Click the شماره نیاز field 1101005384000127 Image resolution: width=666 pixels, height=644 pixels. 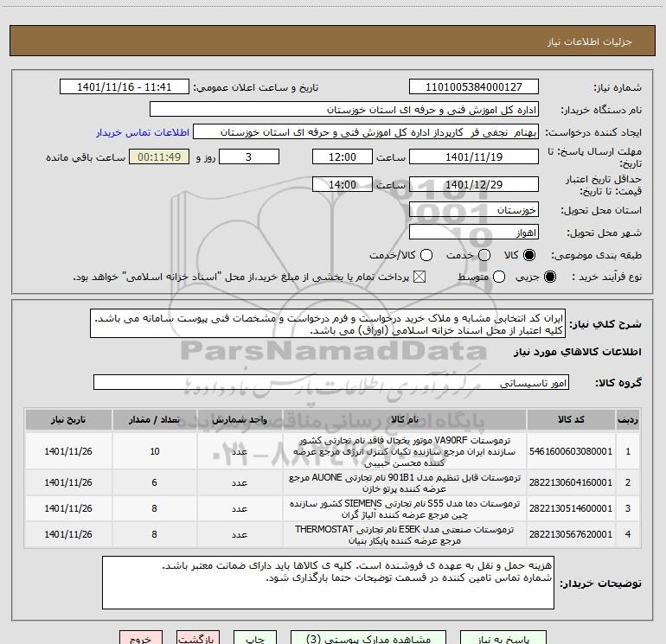(474, 87)
